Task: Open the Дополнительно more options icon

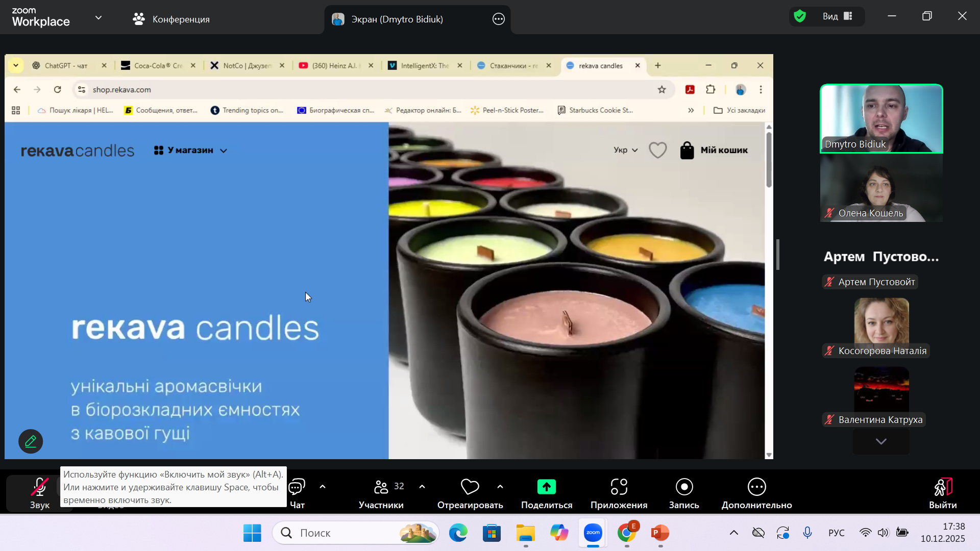Action: click(756, 487)
